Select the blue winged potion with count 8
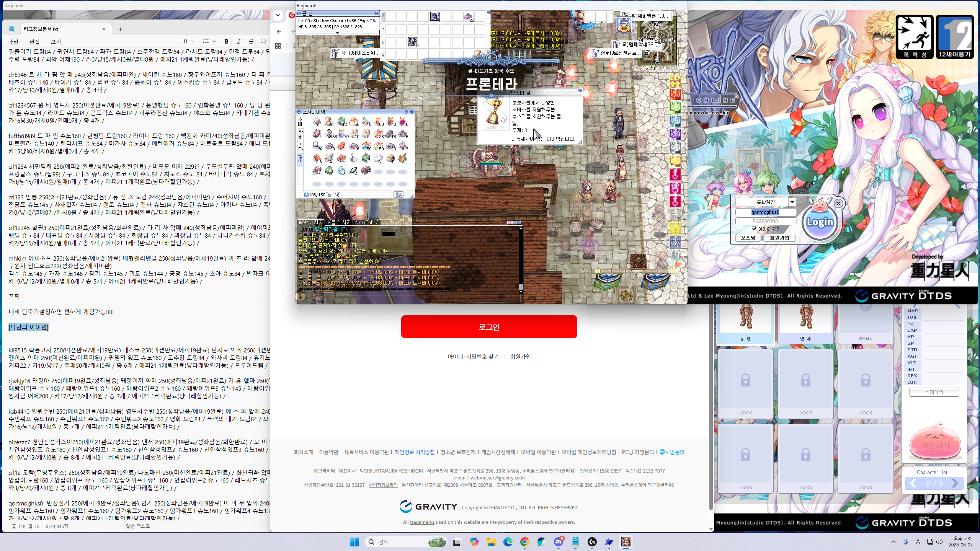This screenshot has width=980, height=551. [x=341, y=170]
